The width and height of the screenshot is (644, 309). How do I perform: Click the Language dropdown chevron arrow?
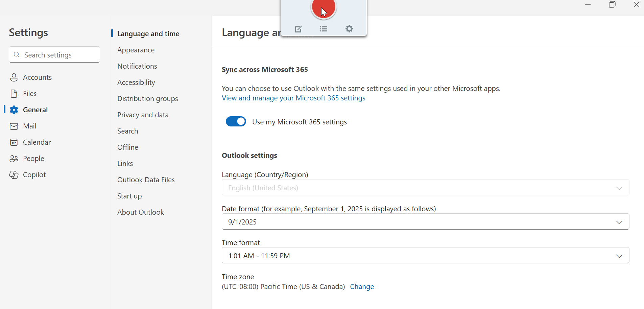[619, 188]
